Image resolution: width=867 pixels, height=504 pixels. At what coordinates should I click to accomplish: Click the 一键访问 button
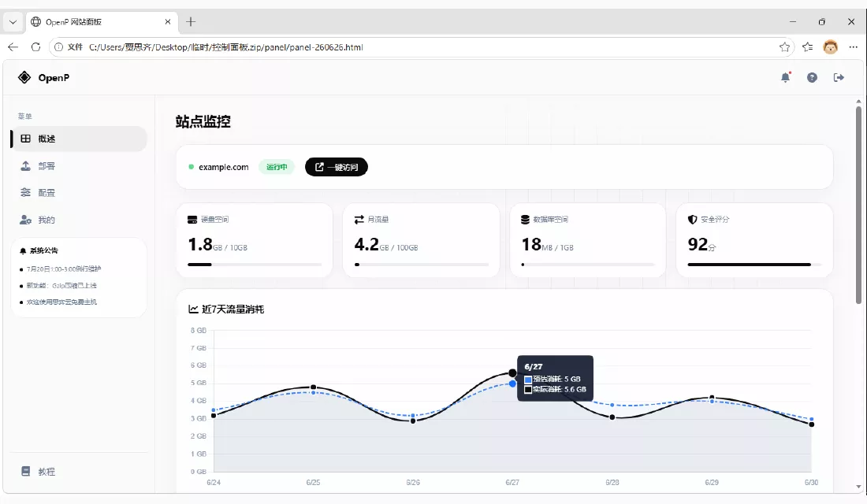[x=337, y=167]
